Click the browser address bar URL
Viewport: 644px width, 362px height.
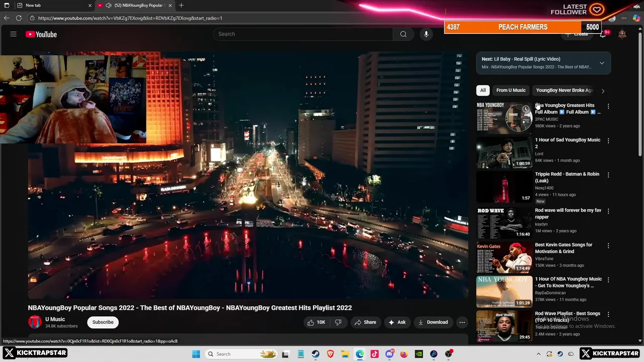(x=130, y=18)
